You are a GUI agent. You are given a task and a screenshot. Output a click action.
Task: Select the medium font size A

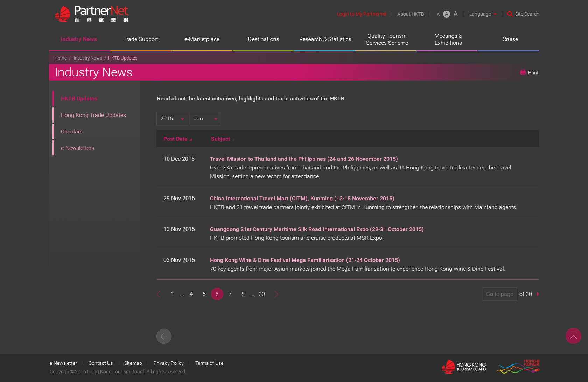click(x=446, y=14)
